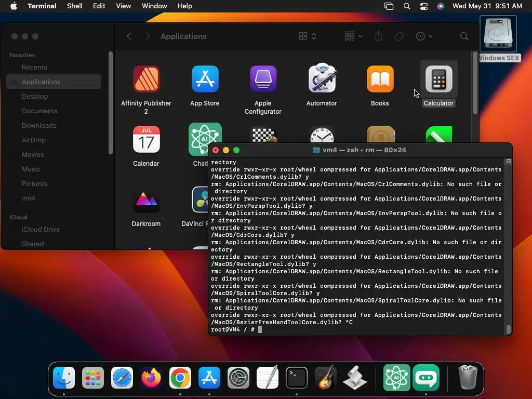Open TextEdit from the Dock
This screenshot has height=399, width=532.
tap(268, 378)
